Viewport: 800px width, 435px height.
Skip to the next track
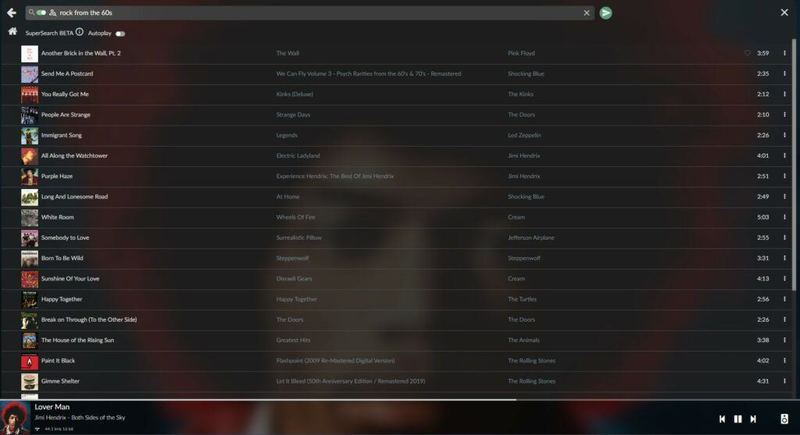(753, 419)
